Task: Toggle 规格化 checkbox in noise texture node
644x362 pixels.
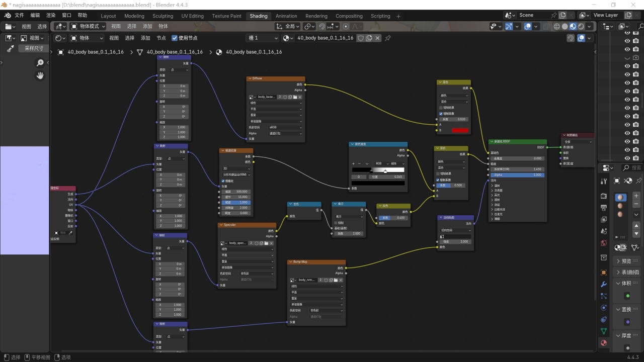Action: [x=223, y=181]
